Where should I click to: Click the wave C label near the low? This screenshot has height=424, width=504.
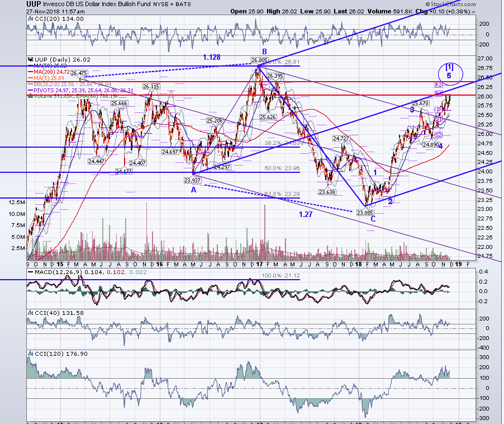click(373, 219)
